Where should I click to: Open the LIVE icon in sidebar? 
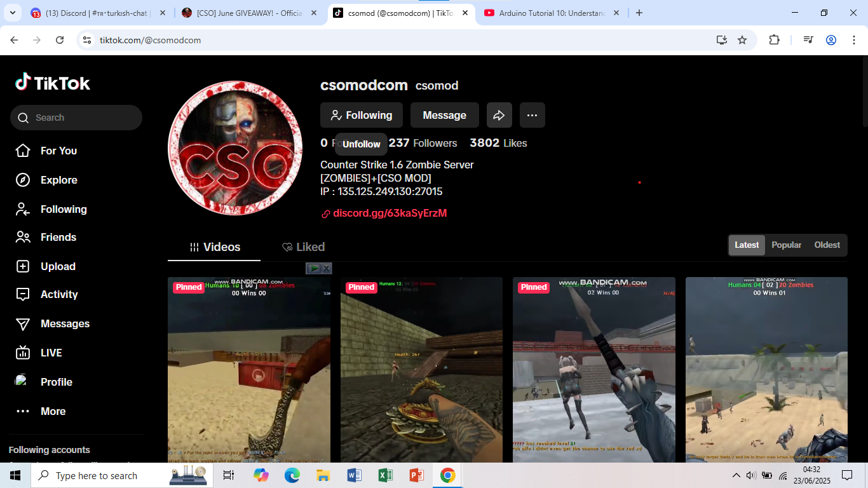[x=23, y=353]
